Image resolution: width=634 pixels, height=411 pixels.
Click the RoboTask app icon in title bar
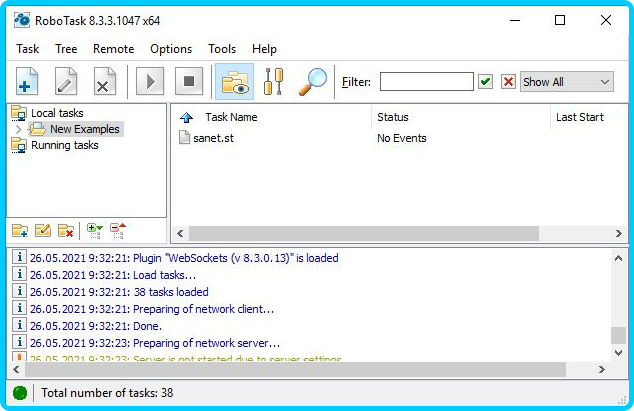pyautogui.click(x=22, y=20)
